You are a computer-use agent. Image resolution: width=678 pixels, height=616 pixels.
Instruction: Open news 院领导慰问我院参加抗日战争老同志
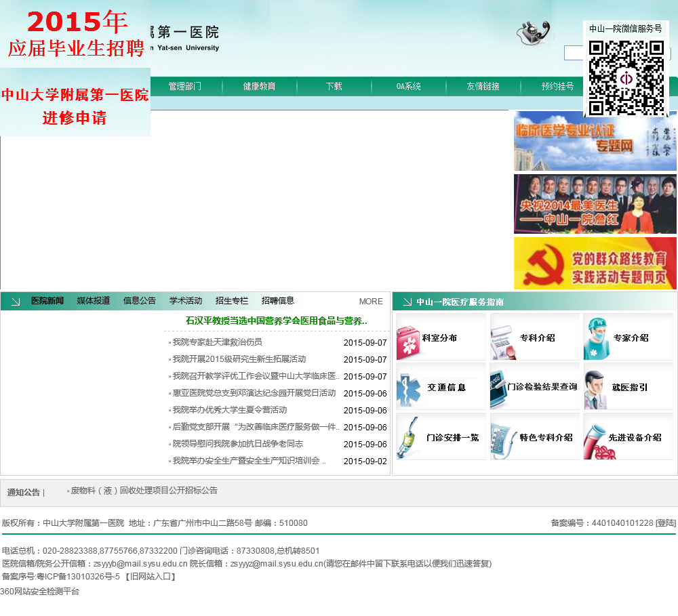(238, 444)
